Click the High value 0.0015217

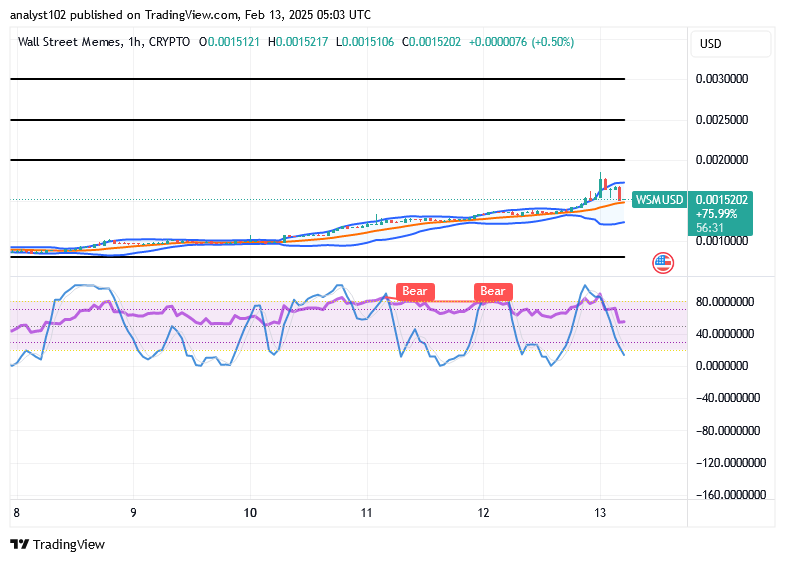coord(302,42)
